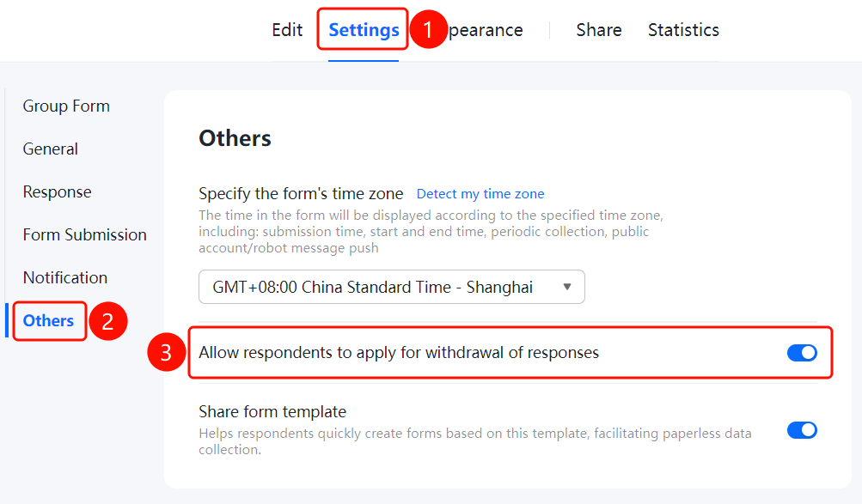Image resolution: width=862 pixels, height=504 pixels.
Task: Open Notification settings section
Action: pyautogui.click(x=64, y=277)
